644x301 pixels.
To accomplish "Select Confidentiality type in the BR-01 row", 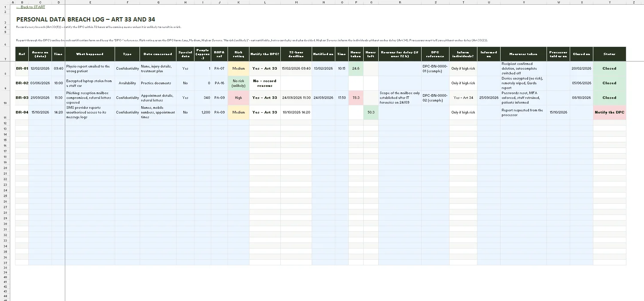I will coord(128,68).
